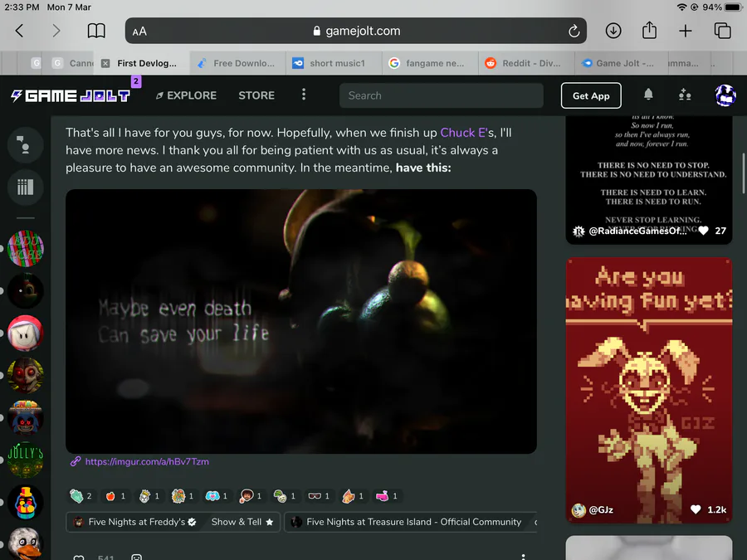Screen dimensions: 747x560
Task: Toggle the brown-haired face sticker reaction
Action: pyautogui.click(x=251, y=496)
